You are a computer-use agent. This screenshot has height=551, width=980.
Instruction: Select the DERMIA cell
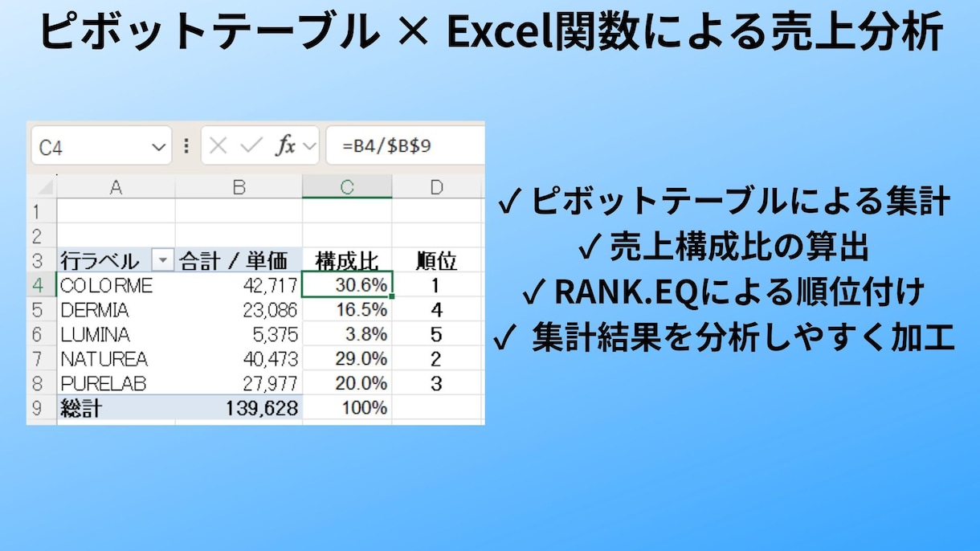(116, 310)
